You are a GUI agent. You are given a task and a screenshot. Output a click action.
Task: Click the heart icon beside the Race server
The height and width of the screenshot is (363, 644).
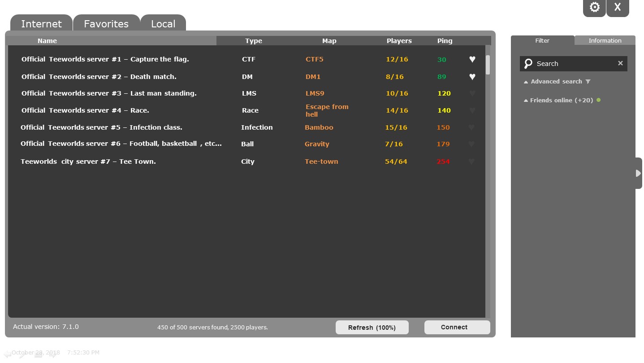coord(472,110)
